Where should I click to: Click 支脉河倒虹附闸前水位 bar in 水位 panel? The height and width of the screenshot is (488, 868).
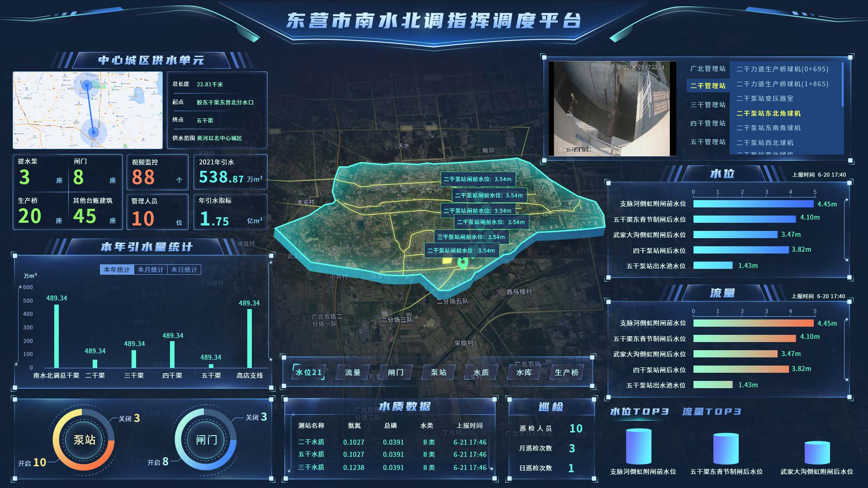point(753,204)
